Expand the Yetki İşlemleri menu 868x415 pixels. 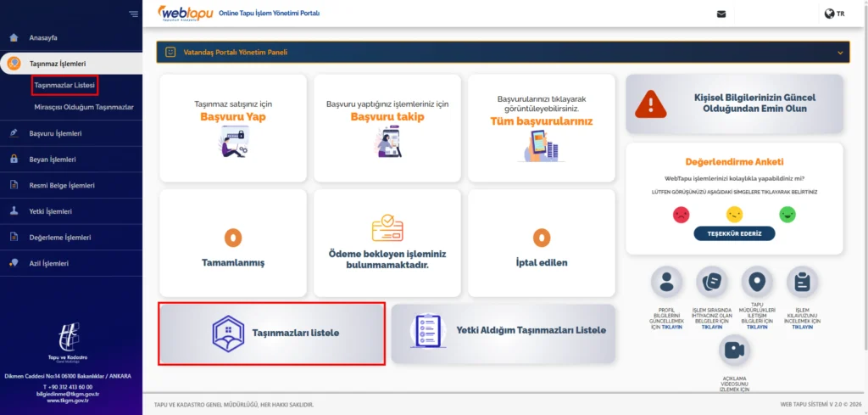click(71, 211)
